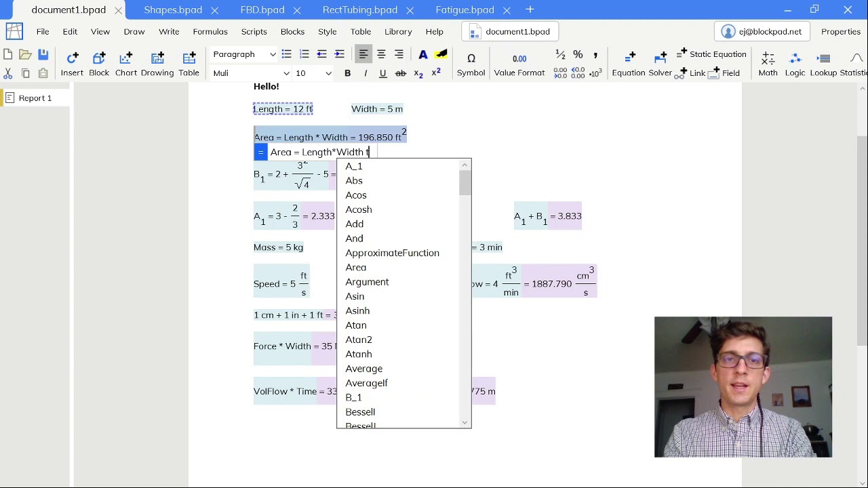The height and width of the screenshot is (488, 868).
Task: Open the Muli font dropdown
Action: (286, 73)
